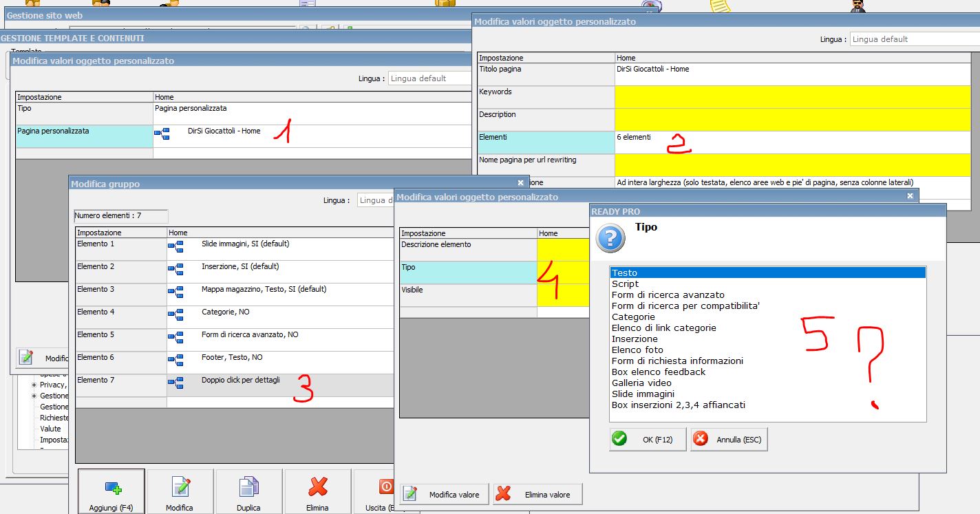Duplicate the selected element with Duplica
This screenshot has height=514, width=980.
(248, 493)
